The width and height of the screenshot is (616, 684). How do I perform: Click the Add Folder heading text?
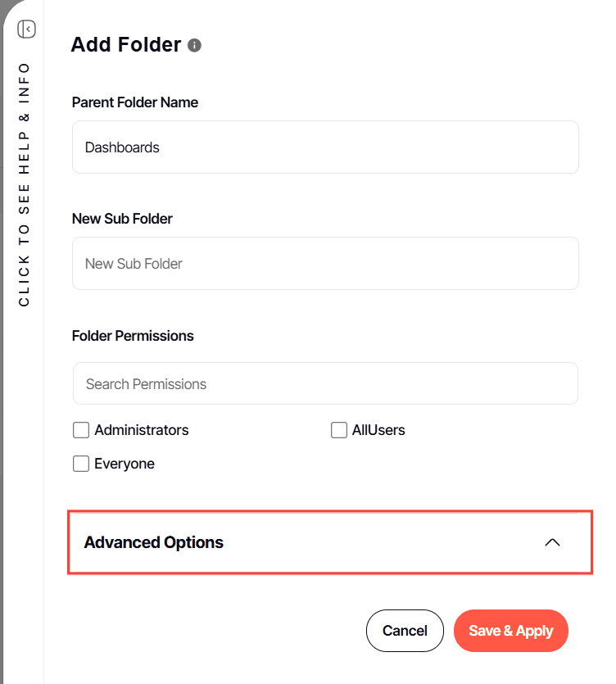click(x=126, y=45)
